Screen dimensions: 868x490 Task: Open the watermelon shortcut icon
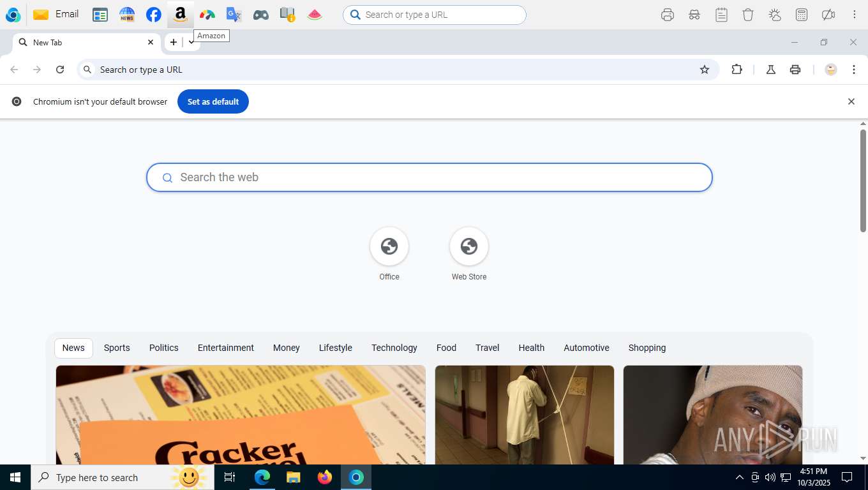[315, 15]
